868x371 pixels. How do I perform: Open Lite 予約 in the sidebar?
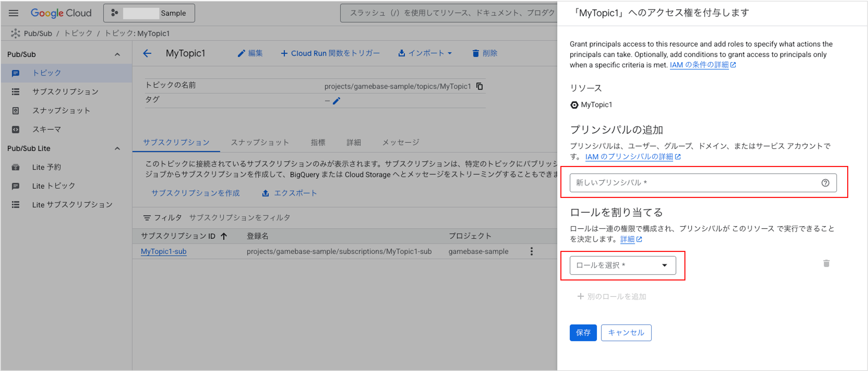click(66, 167)
